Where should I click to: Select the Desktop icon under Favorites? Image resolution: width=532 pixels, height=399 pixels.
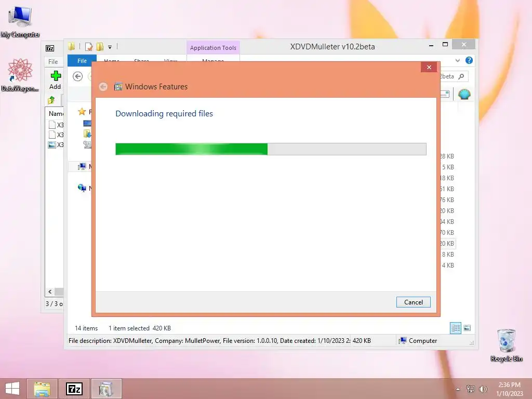coord(87,123)
